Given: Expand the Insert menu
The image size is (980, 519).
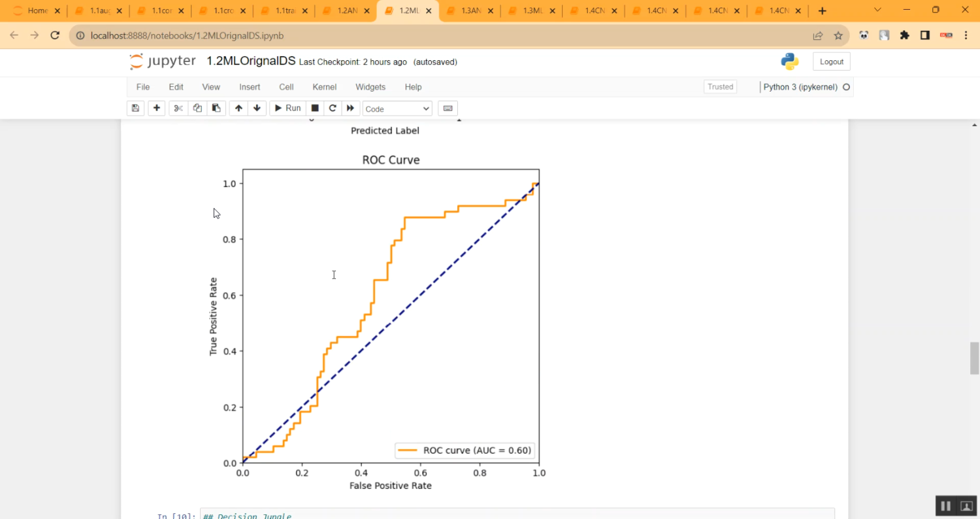Looking at the screenshot, I should 250,87.
